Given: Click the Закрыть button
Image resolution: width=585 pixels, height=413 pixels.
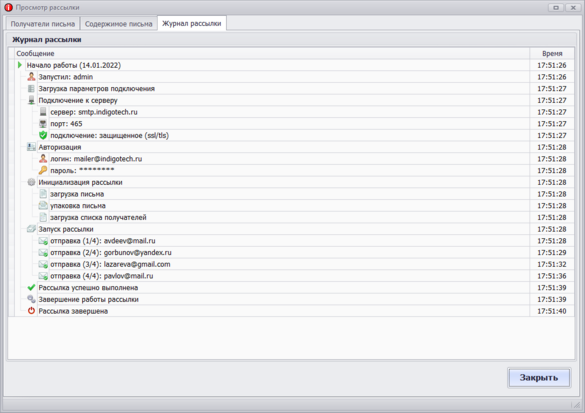Looking at the screenshot, I should pyautogui.click(x=539, y=378).
